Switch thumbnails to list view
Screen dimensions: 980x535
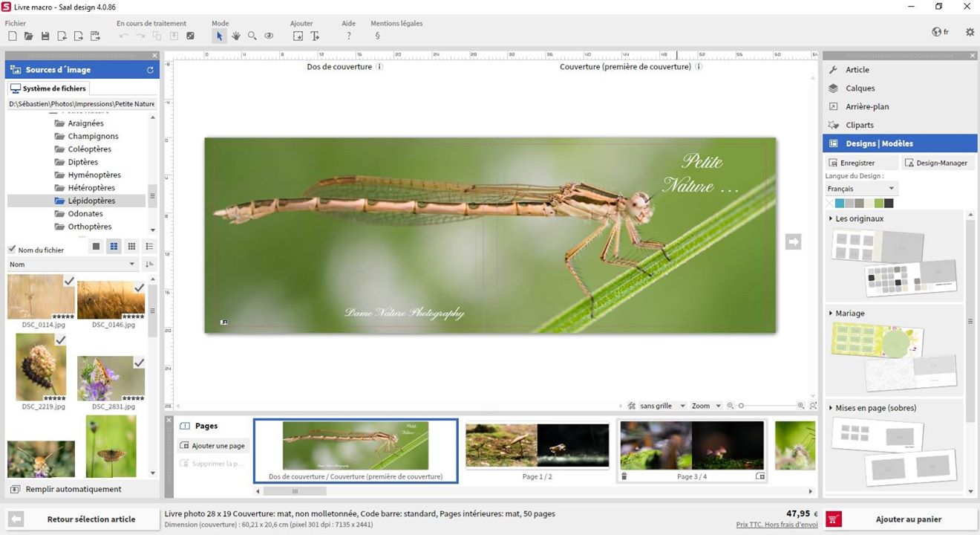149,247
